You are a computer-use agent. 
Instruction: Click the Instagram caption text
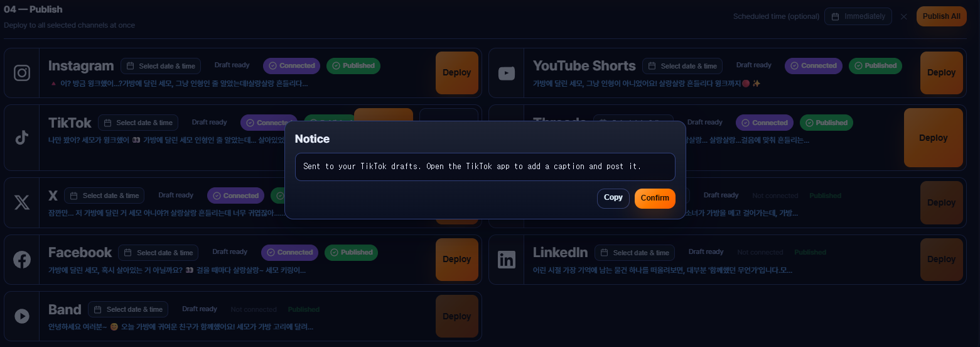point(178,84)
